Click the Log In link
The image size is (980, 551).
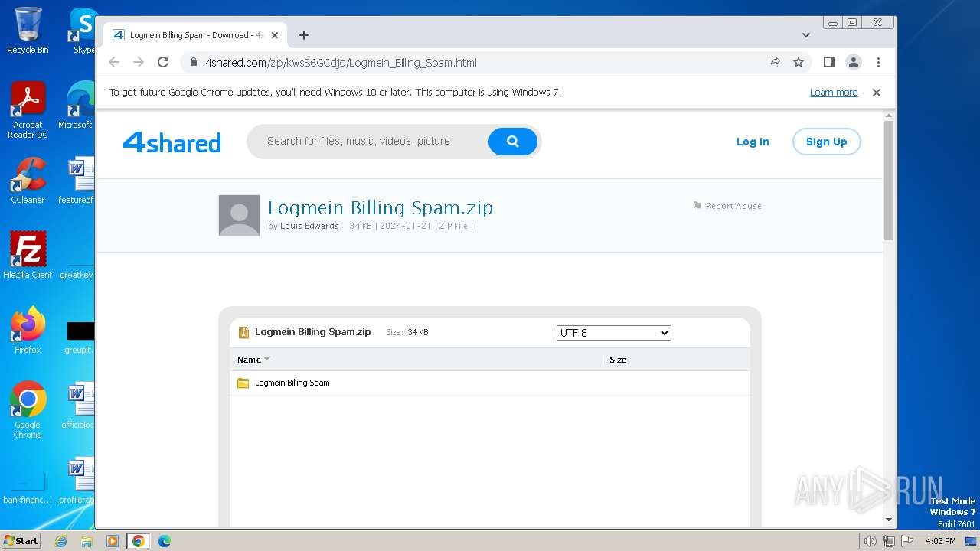click(x=753, y=142)
